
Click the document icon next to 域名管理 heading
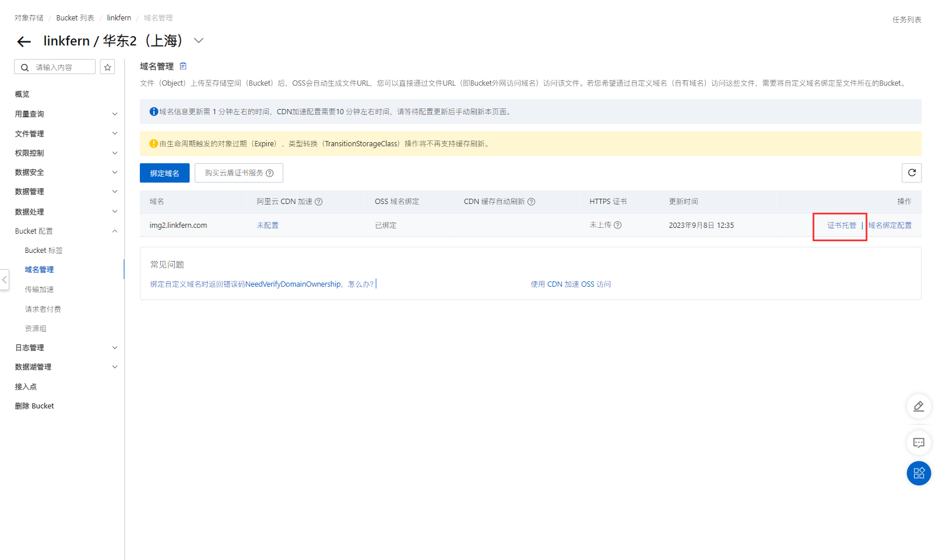pyautogui.click(x=183, y=66)
